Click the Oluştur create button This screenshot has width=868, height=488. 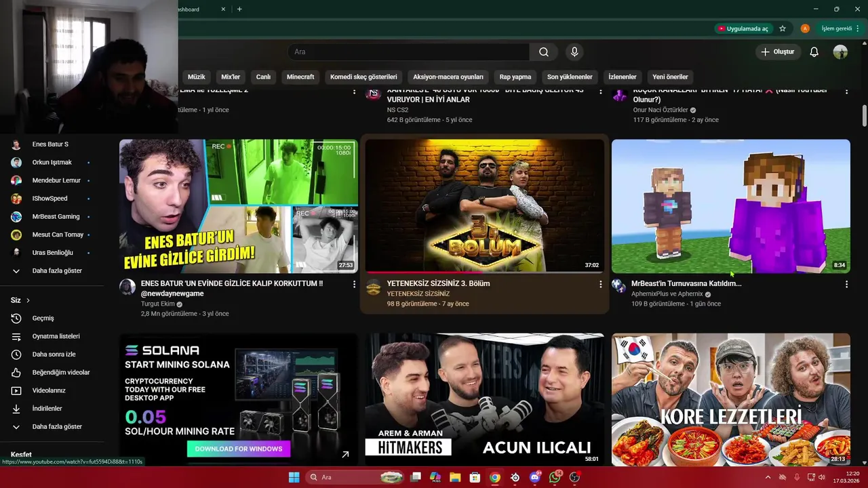777,52
